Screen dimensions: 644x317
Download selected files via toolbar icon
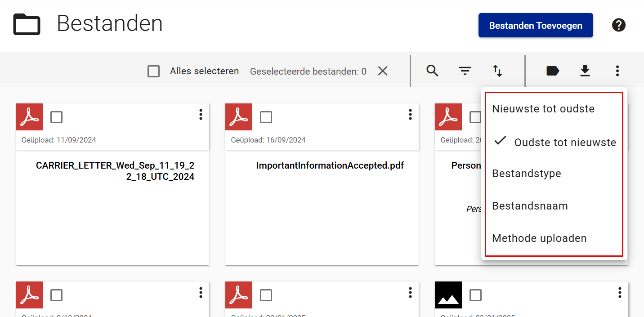click(585, 71)
